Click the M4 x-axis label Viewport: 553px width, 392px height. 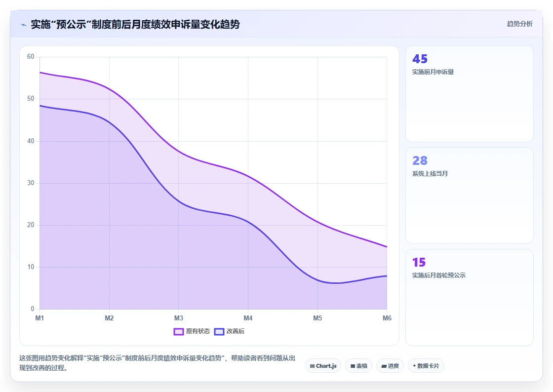point(248,318)
